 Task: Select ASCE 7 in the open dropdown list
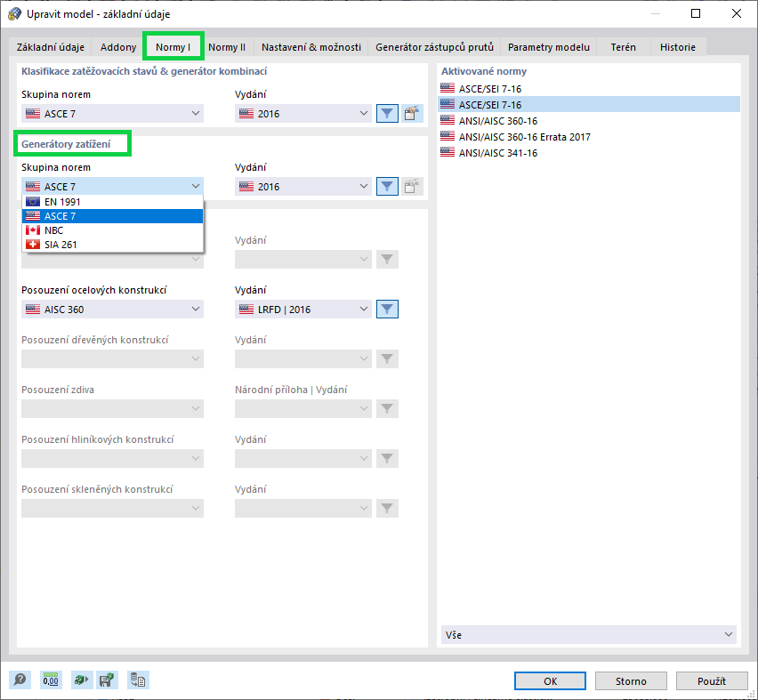click(x=113, y=216)
